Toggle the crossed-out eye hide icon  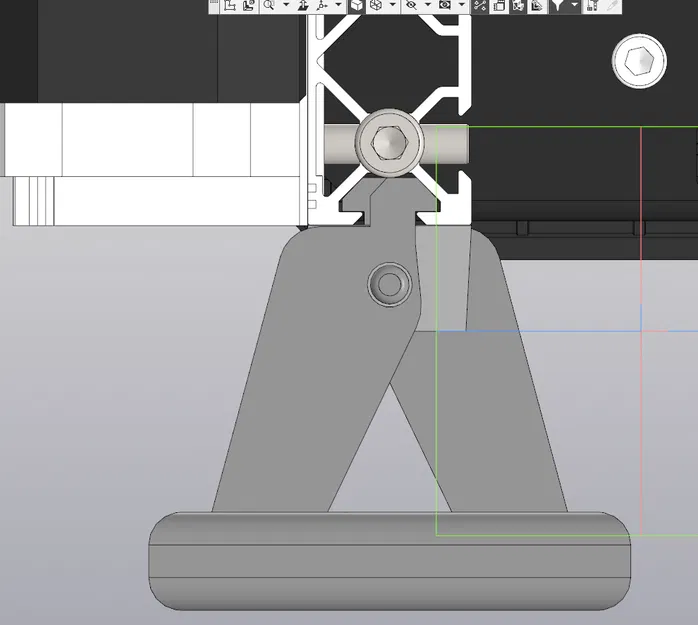point(411,5)
